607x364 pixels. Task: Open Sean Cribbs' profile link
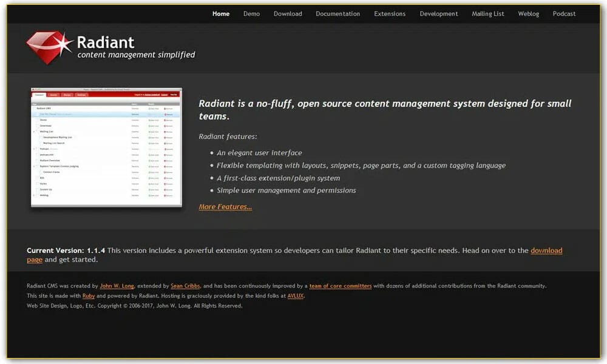click(184, 286)
